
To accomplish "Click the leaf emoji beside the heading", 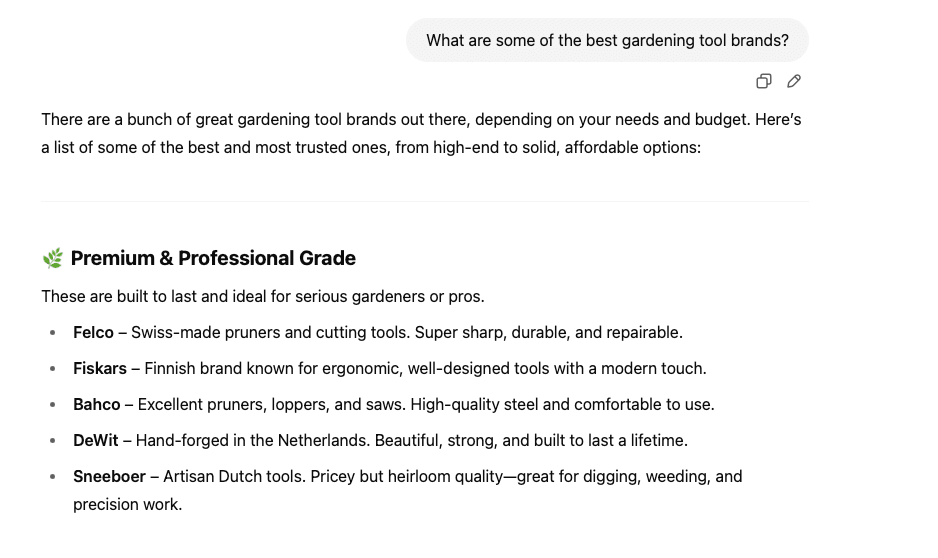I will tap(53, 259).
